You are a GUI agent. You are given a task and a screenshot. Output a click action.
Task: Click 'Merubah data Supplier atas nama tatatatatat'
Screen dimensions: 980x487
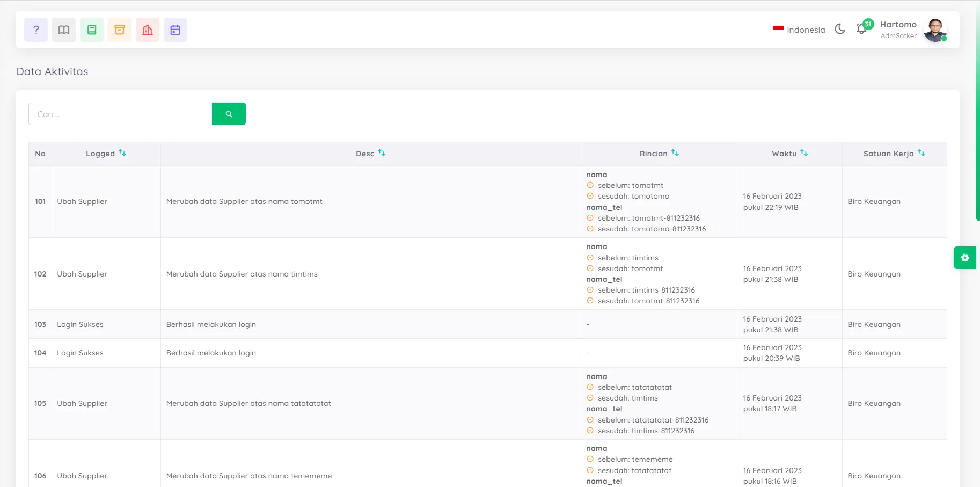click(248, 403)
